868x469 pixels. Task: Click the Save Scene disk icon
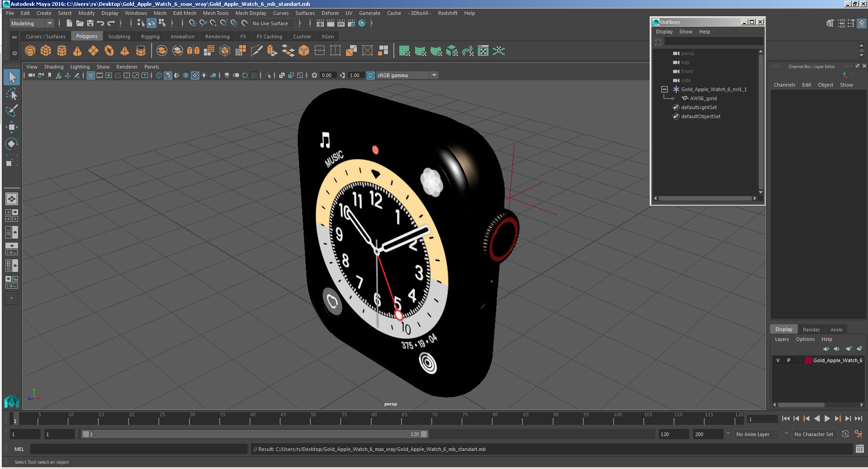(x=90, y=23)
